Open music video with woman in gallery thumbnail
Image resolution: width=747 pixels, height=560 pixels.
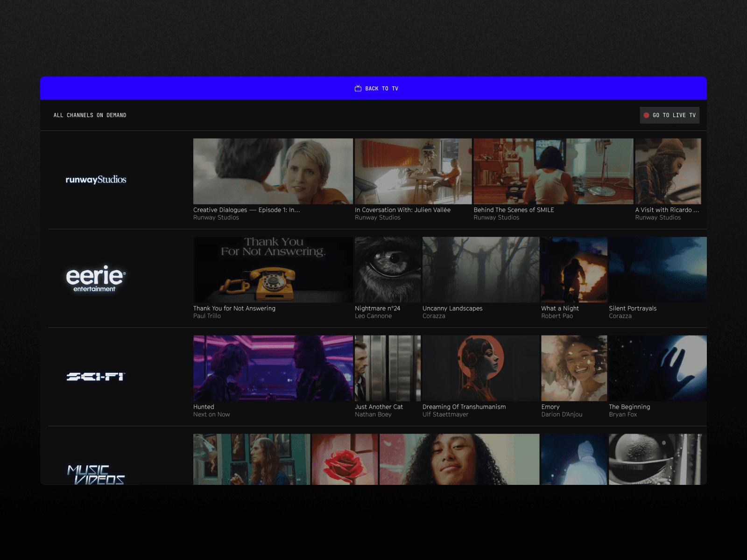tap(252, 459)
